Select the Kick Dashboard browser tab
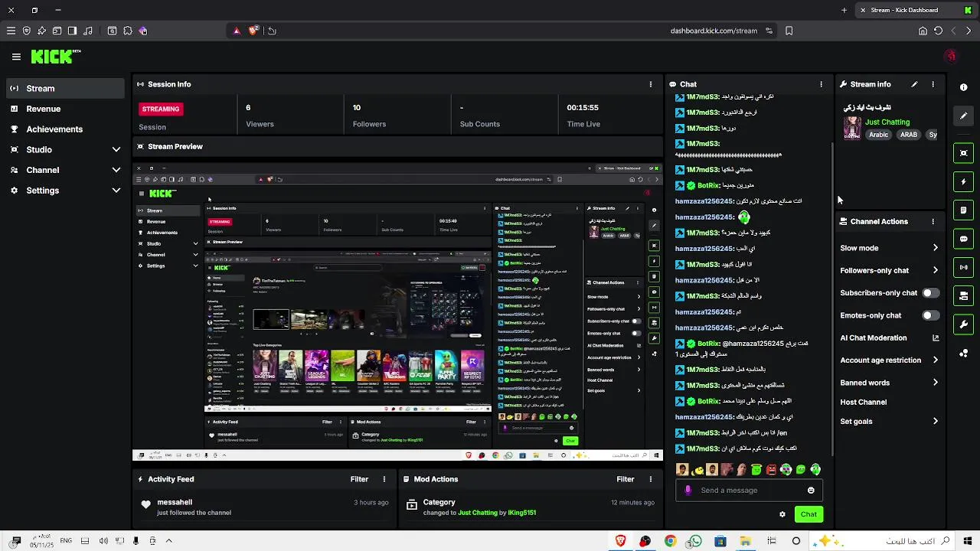Image resolution: width=980 pixels, height=551 pixels. (915, 10)
